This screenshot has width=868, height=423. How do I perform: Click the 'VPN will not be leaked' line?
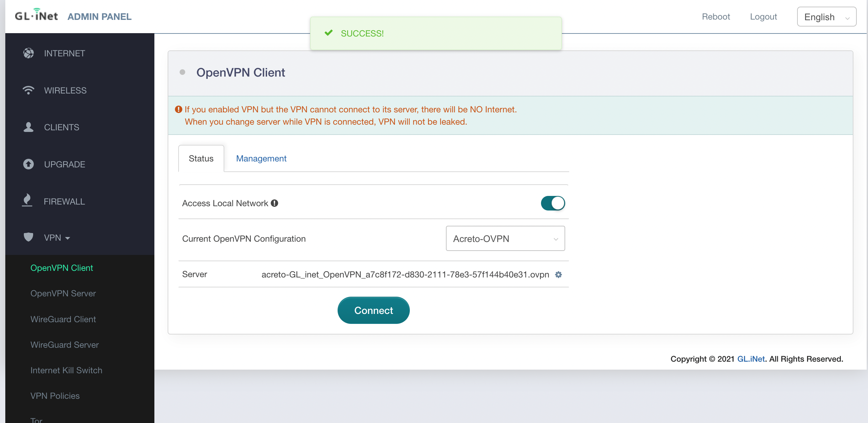[326, 122]
